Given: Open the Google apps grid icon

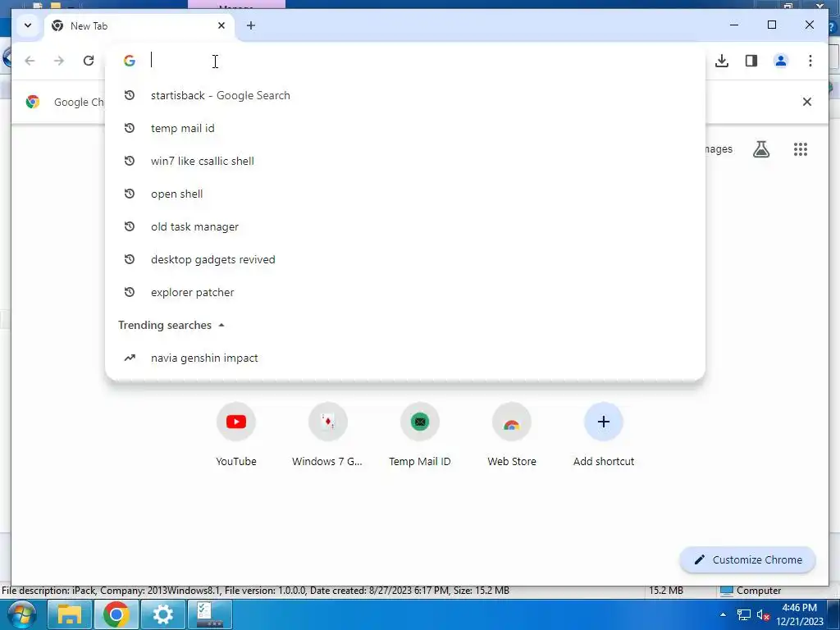Looking at the screenshot, I should pyautogui.click(x=801, y=149).
